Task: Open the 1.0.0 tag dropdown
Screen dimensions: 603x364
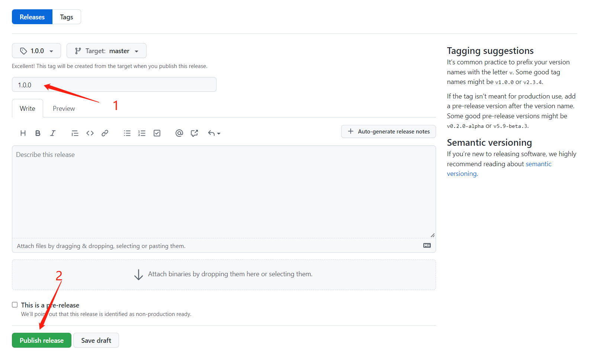Action: [36, 51]
